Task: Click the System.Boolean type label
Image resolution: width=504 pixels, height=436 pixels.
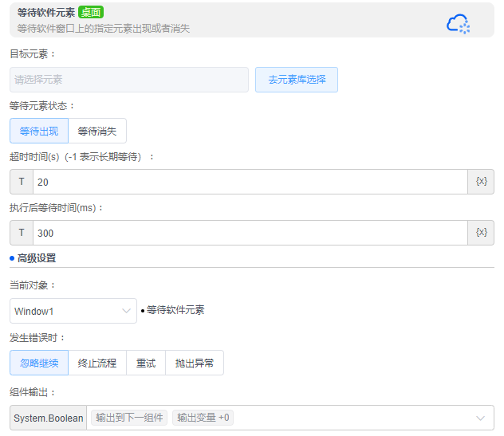Action: [x=48, y=418]
